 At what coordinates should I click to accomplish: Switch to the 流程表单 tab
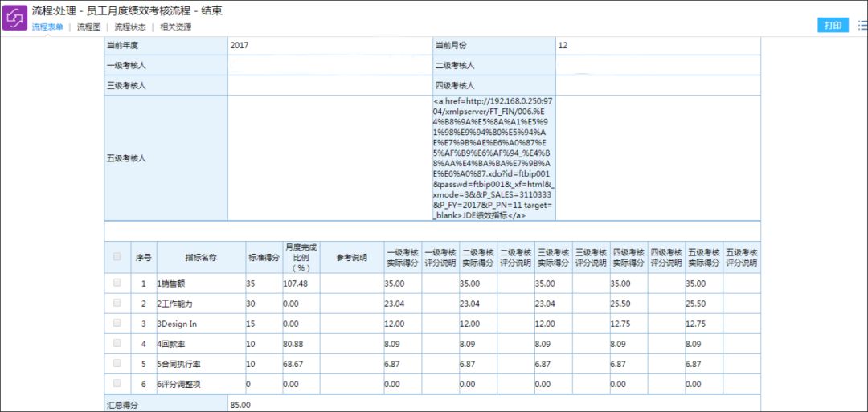click(47, 27)
